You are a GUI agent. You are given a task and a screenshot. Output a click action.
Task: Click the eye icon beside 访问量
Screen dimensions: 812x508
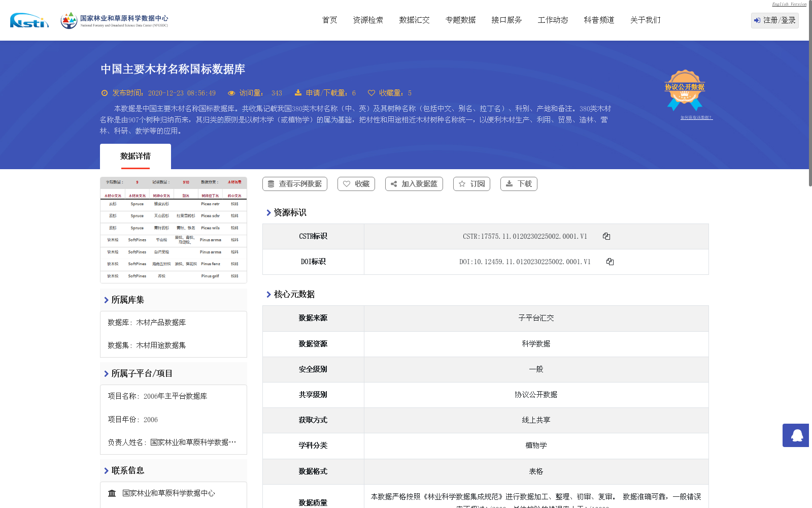(232, 93)
